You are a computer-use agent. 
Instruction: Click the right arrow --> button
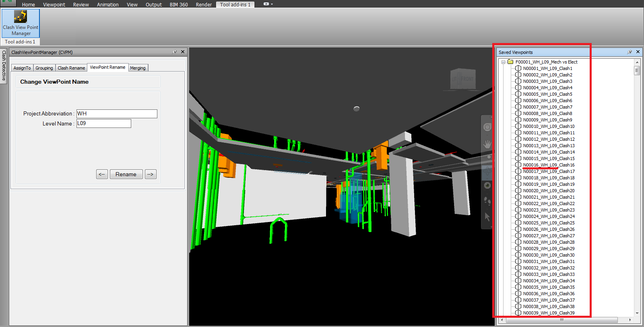tap(151, 174)
